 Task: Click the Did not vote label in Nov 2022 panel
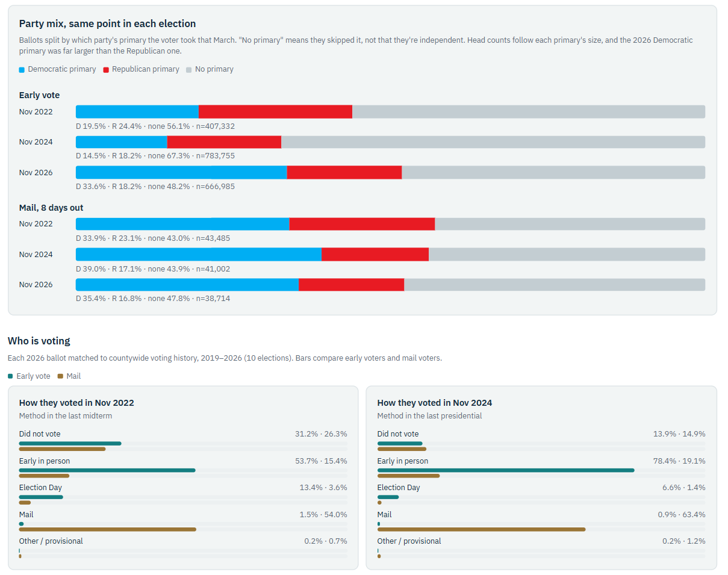click(40, 434)
